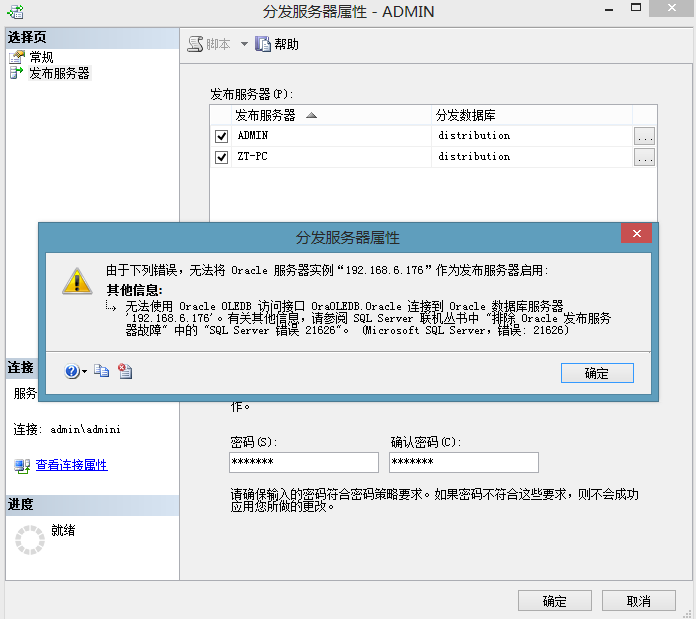Sort by 发布服务器 column header
The width and height of the screenshot is (696, 619).
coord(331,115)
